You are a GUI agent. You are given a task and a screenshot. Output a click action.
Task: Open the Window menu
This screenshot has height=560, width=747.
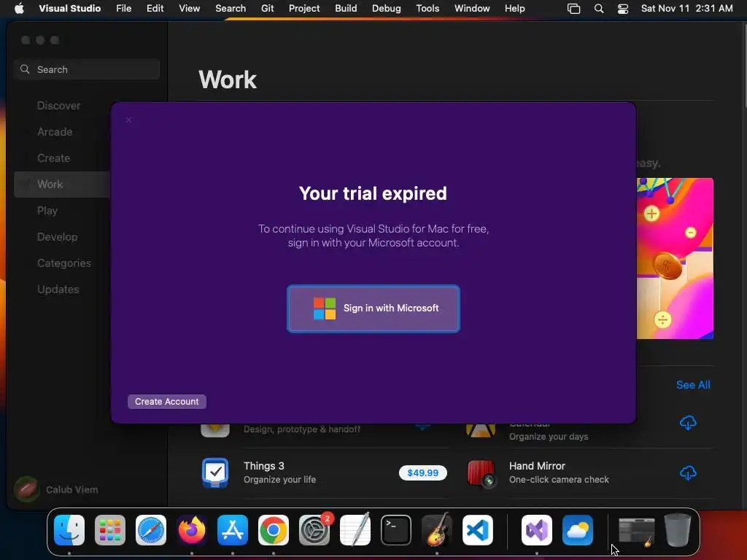click(x=472, y=8)
